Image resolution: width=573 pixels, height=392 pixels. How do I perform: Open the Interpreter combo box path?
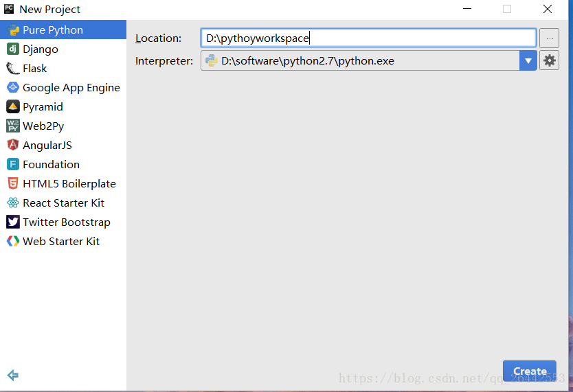coord(369,60)
